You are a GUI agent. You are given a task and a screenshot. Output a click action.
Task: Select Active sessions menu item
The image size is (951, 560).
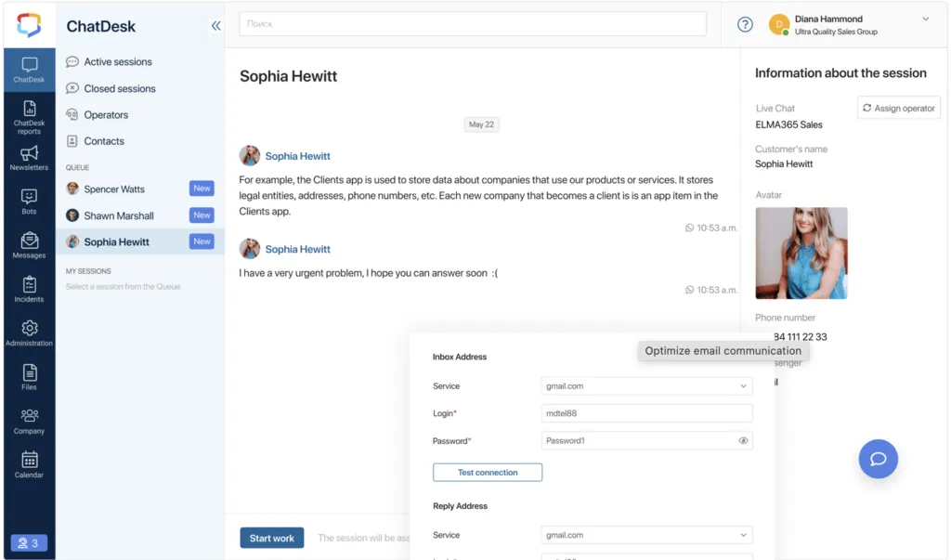coord(118,62)
